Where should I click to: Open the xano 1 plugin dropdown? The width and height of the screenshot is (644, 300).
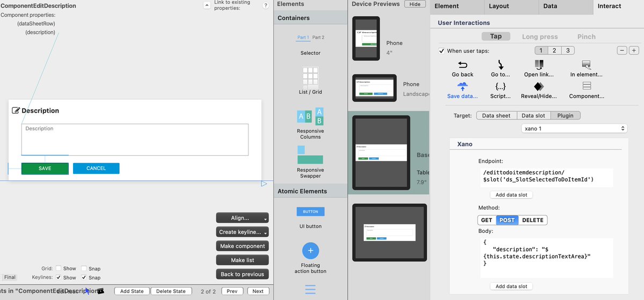(574, 129)
